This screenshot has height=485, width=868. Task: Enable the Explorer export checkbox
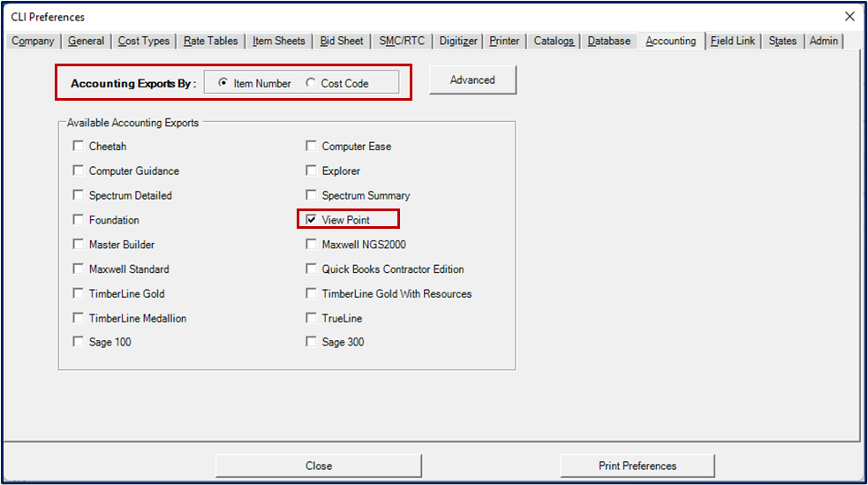click(311, 171)
